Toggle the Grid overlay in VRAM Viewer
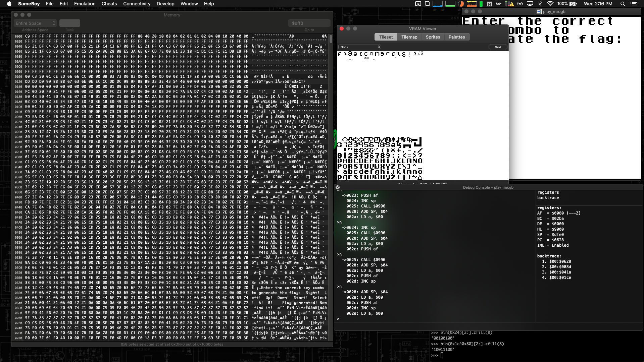 (x=498, y=47)
